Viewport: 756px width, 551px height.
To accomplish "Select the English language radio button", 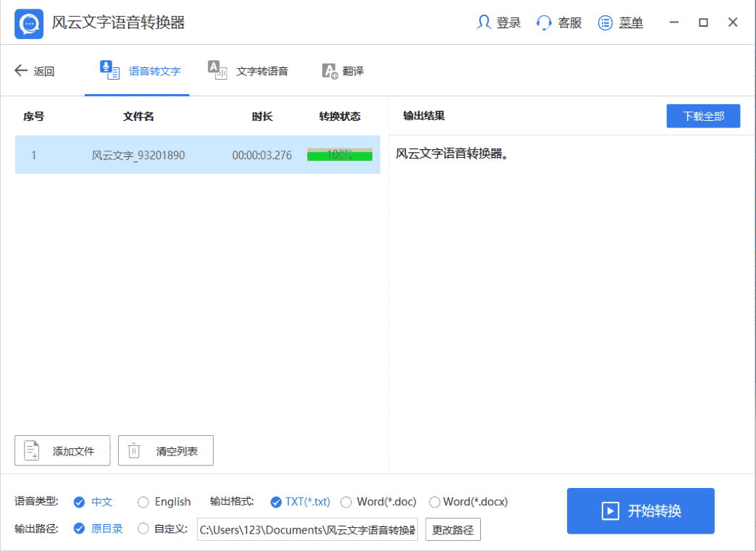I will coord(143,502).
